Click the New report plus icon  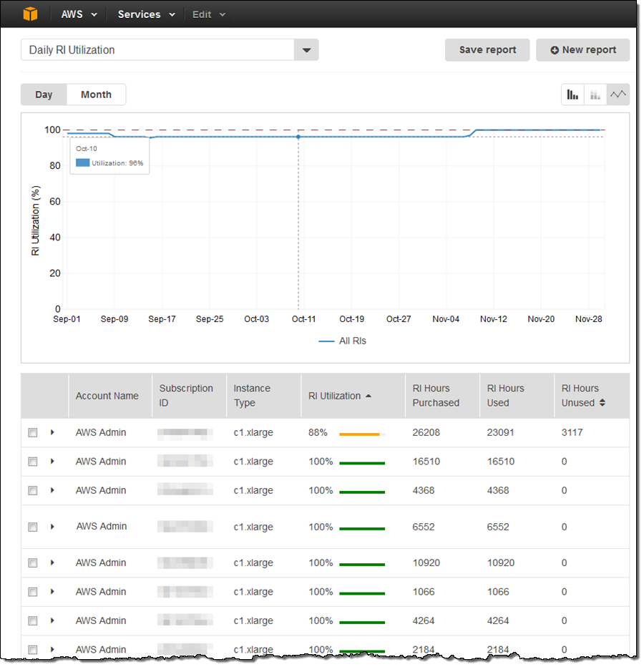[555, 49]
